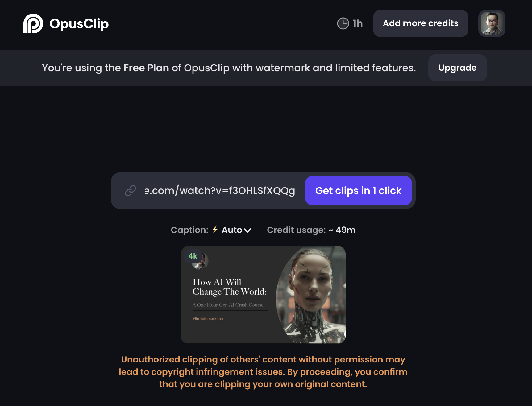Open the user profile avatar menu
532x406 pixels.
[492, 23]
